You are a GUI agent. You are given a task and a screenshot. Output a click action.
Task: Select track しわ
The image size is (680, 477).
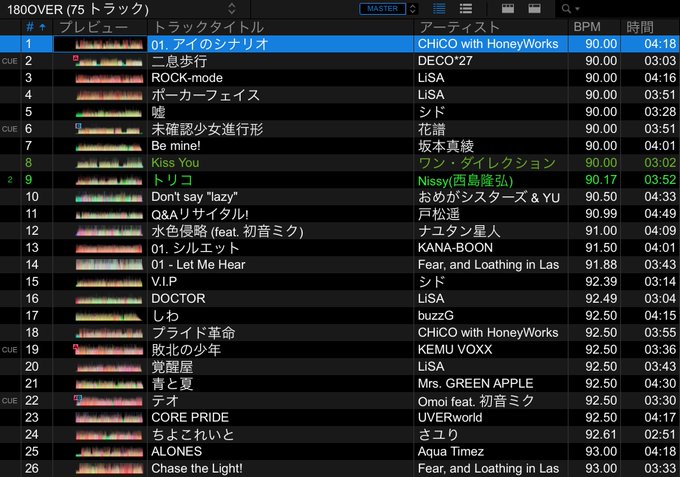(165, 316)
